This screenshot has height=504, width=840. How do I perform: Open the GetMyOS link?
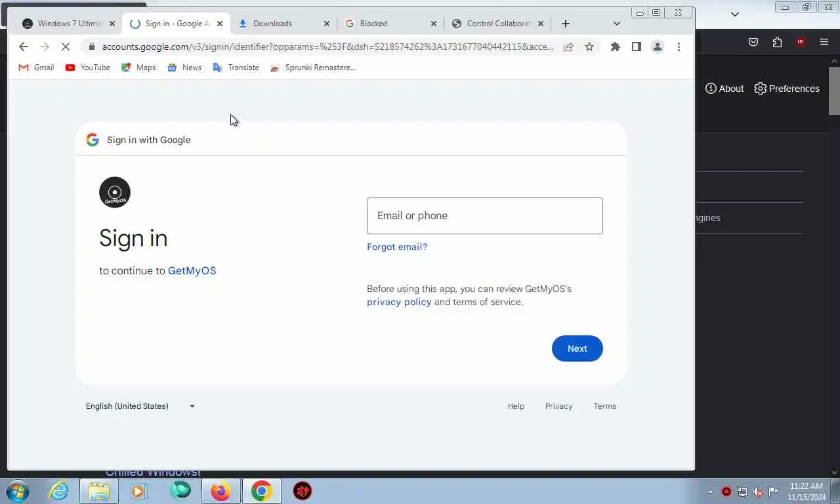(192, 270)
